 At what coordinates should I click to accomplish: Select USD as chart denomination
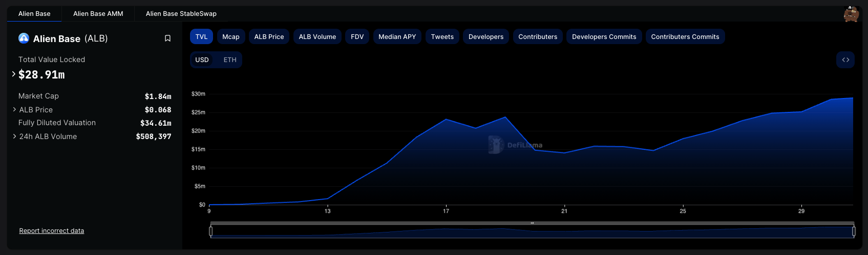(x=202, y=60)
